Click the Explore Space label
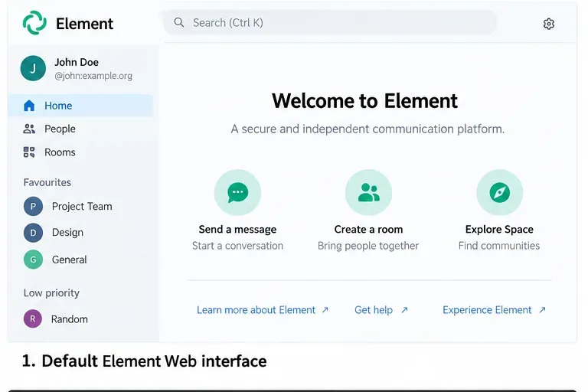This screenshot has height=392, width=588. 499,229
